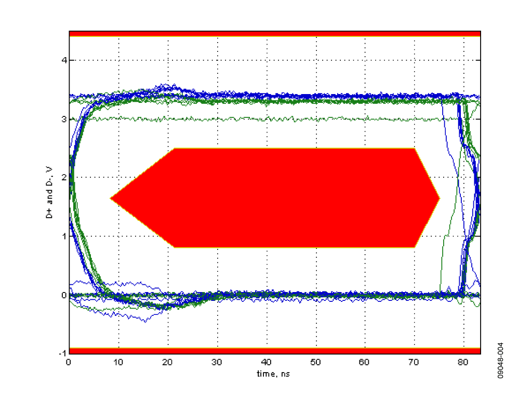The height and width of the screenshot is (397, 532).
Task: Click the blue high-level trace near 3.4 volts
Action: (305, 96)
